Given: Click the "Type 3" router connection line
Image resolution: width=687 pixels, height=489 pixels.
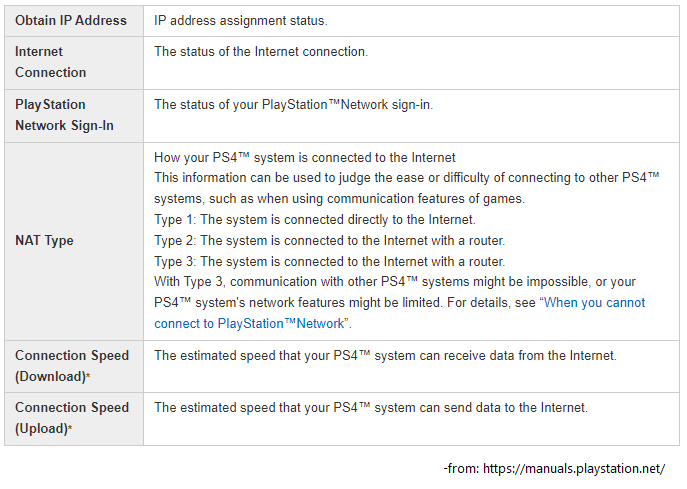Looking at the screenshot, I should 330,261.
